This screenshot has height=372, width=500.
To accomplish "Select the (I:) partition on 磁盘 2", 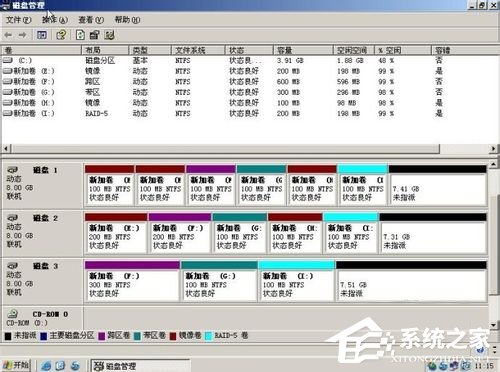I will click(x=351, y=233).
